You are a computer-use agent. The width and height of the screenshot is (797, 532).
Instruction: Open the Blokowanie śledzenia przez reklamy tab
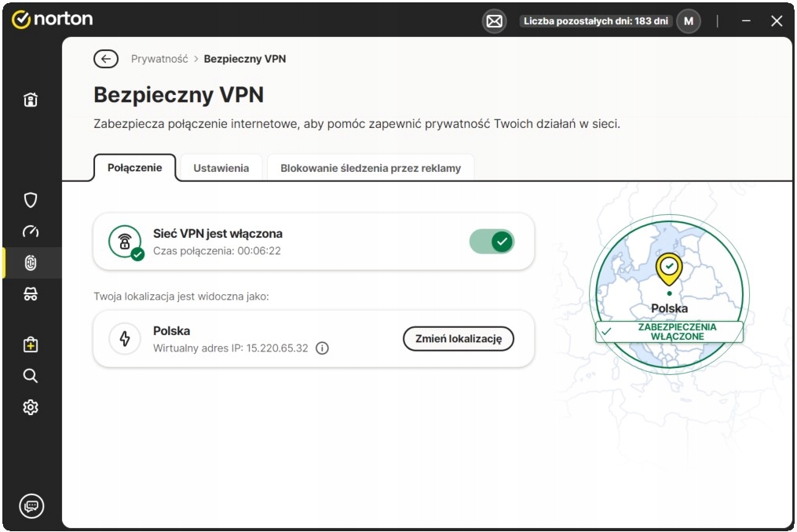[x=371, y=168]
